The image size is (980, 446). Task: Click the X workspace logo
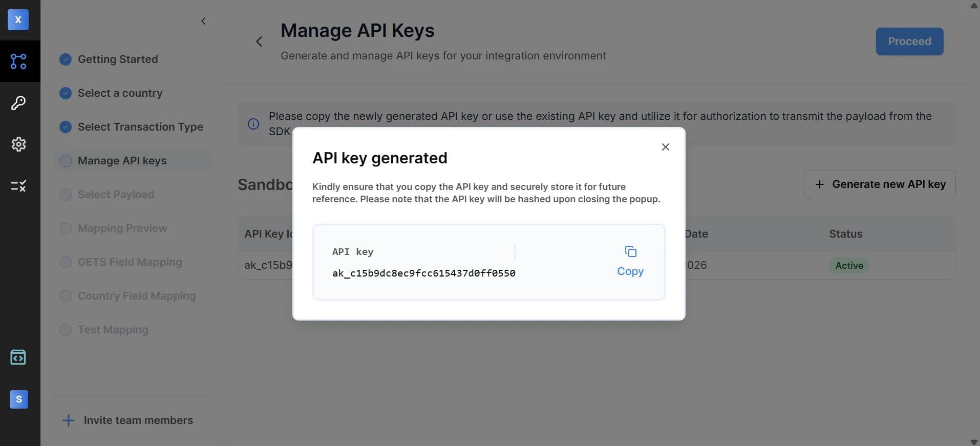(17, 20)
